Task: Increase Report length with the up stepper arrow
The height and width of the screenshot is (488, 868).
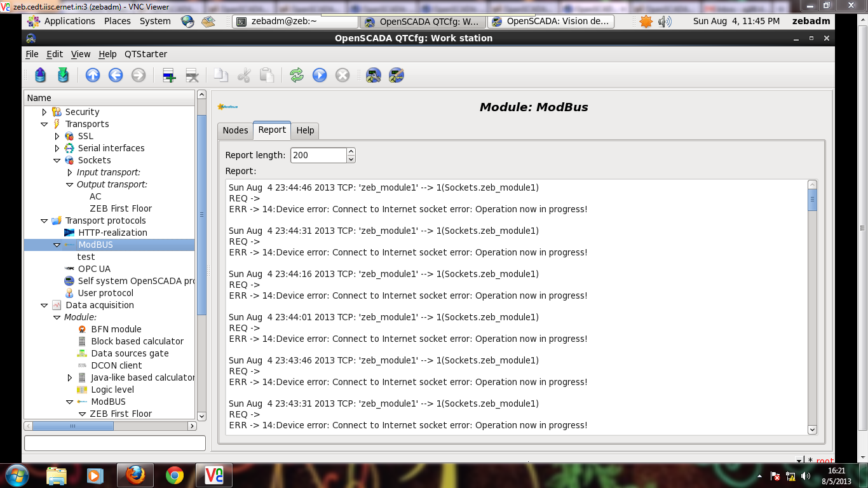Action: (x=351, y=151)
